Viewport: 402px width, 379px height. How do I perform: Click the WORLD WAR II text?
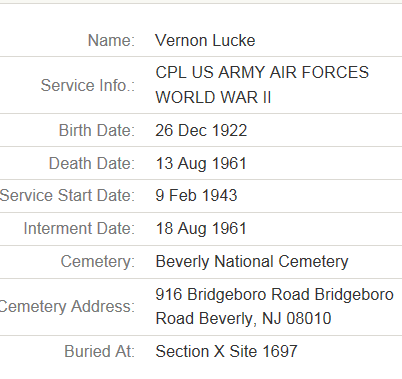coord(213,97)
